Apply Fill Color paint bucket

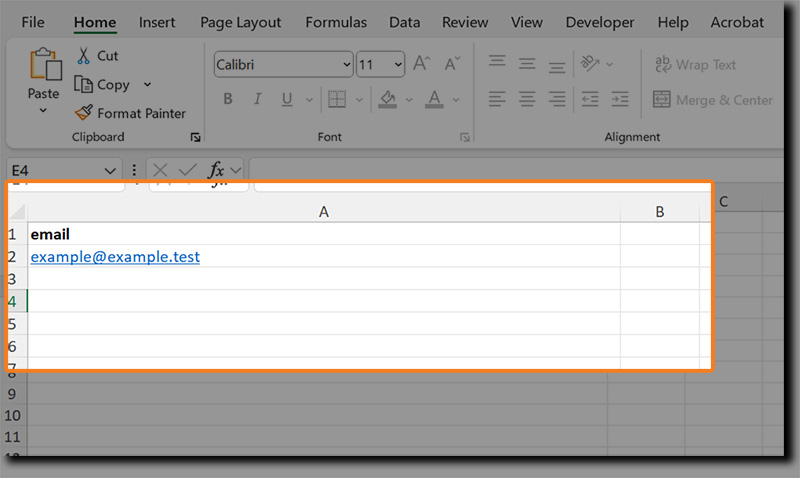coord(388,99)
